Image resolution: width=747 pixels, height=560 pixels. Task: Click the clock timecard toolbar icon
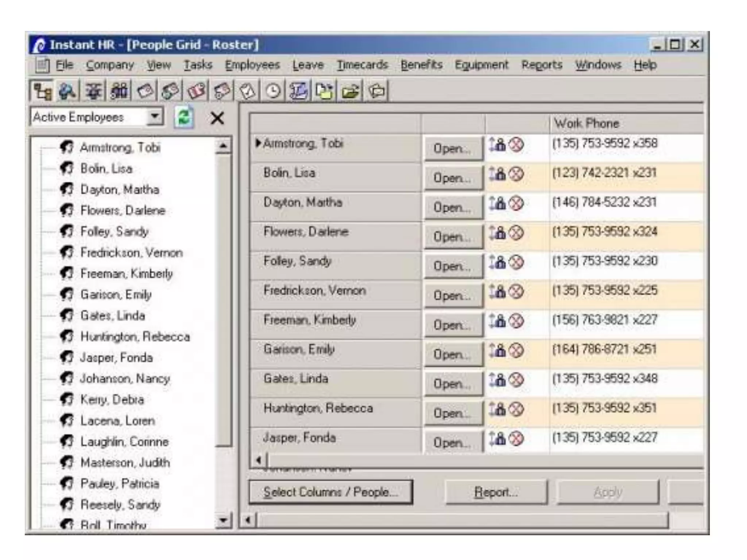[x=273, y=91]
